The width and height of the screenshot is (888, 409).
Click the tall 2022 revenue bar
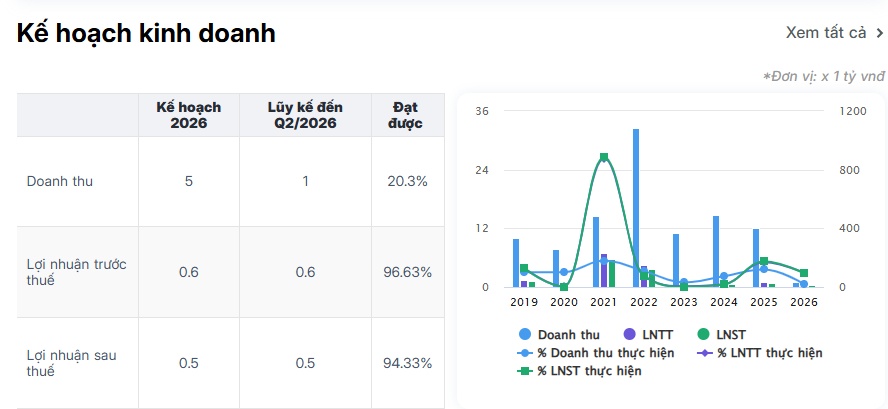pos(636,208)
